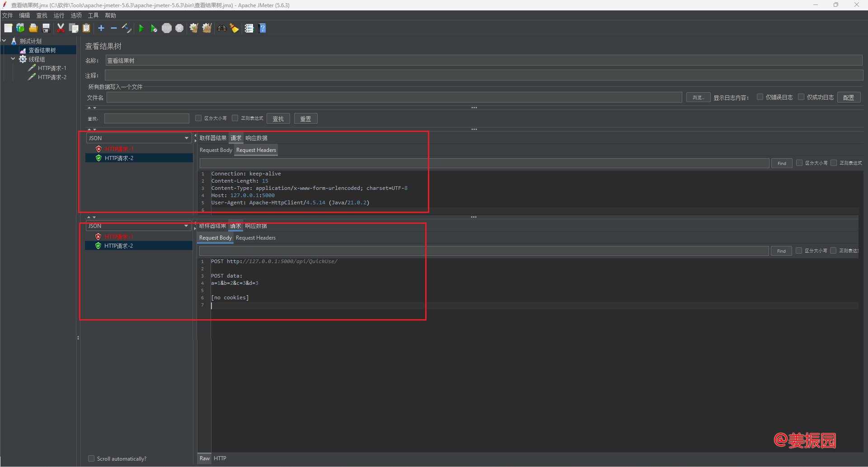This screenshot has height=467, width=868.
Task: Click the Stop sign icon
Action: (x=167, y=28)
